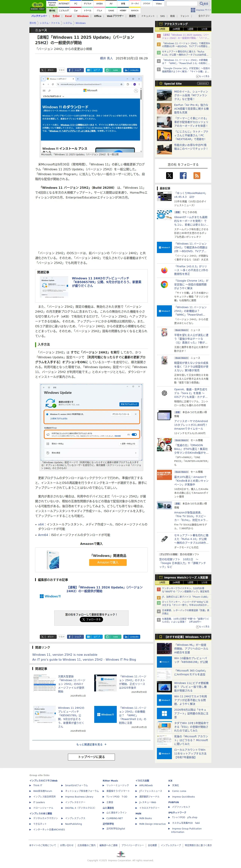
Task: Click the Windows 11 box image in the Amazon section
Action: point(53,560)
